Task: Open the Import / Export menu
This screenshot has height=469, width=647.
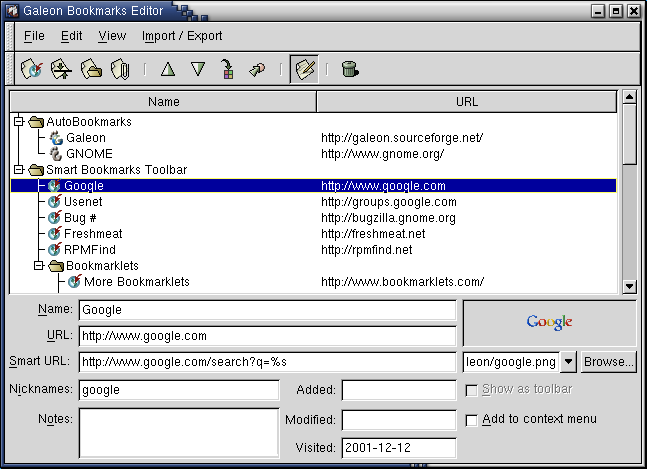Action: pyautogui.click(x=182, y=36)
